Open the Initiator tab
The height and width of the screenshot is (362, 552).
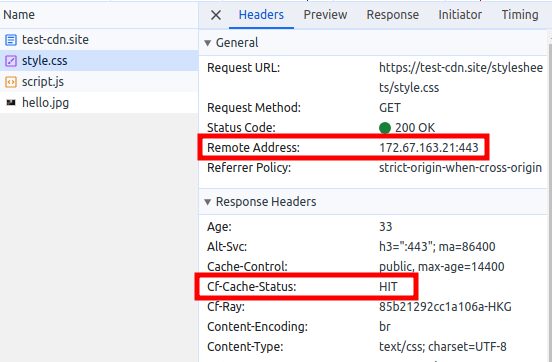[460, 15]
